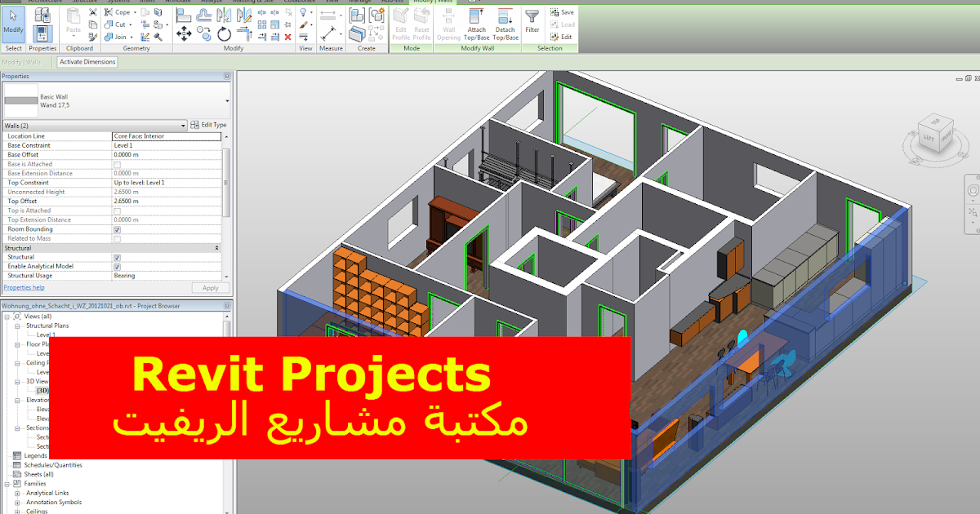Select Schedules/Quantities in Project Browser
The height and width of the screenshot is (514, 980).
pos(53,465)
